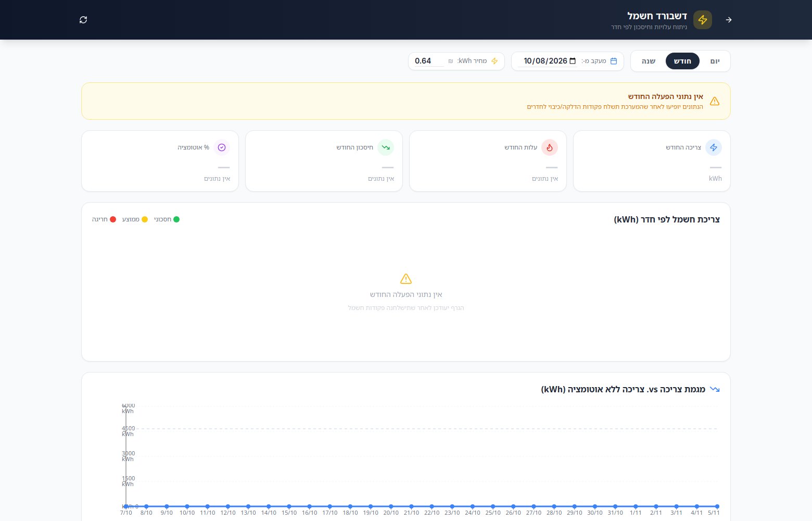Click the shekel symbol in the price field
The image size is (812, 521).
coord(451,61)
